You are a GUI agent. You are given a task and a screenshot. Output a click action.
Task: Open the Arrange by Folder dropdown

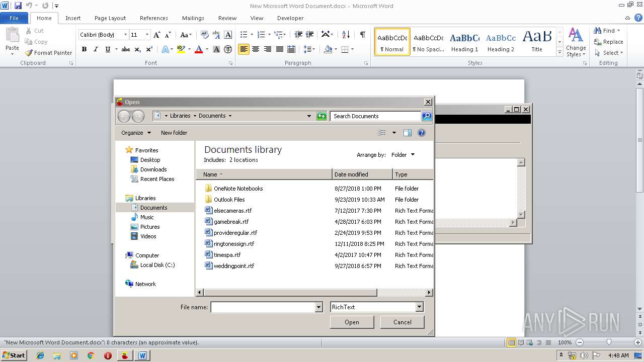(403, 155)
